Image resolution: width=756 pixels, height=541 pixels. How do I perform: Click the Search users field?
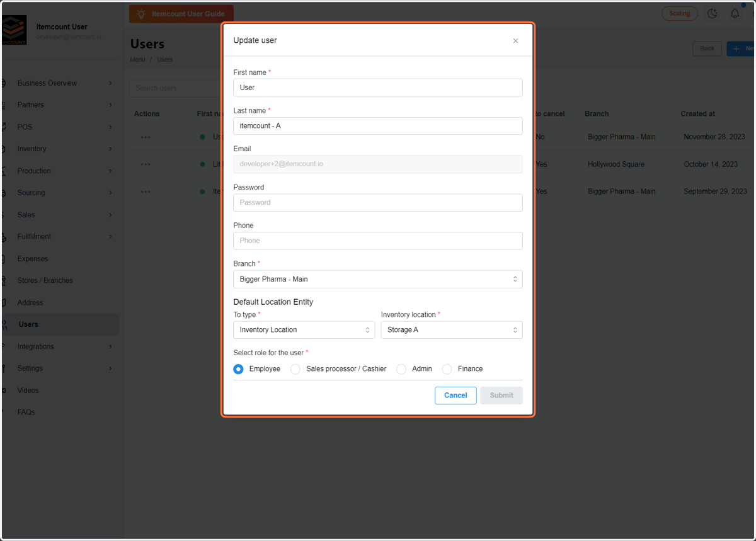tap(175, 88)
